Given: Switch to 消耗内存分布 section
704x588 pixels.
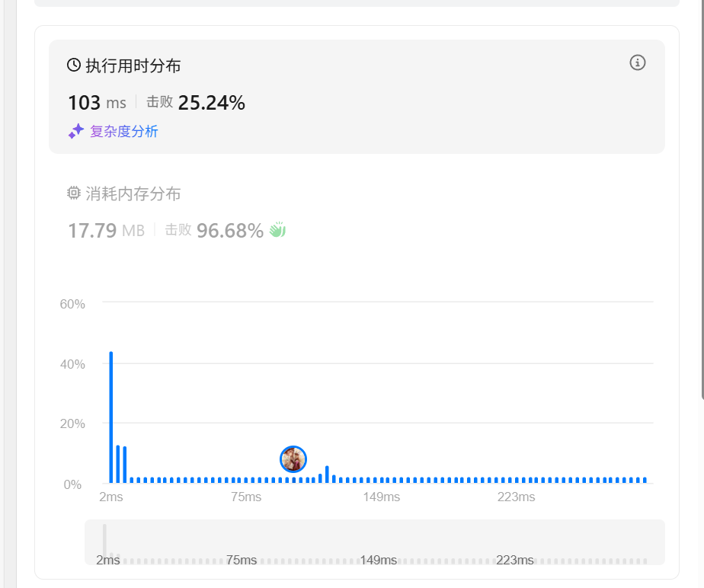Looking at the screenshot, I should click(133, 193).
